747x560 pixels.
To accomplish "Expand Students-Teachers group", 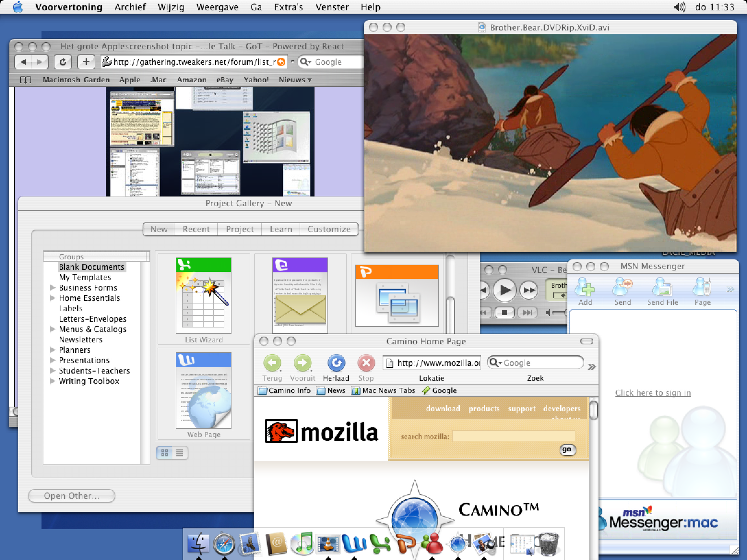I will coord(52,371).
